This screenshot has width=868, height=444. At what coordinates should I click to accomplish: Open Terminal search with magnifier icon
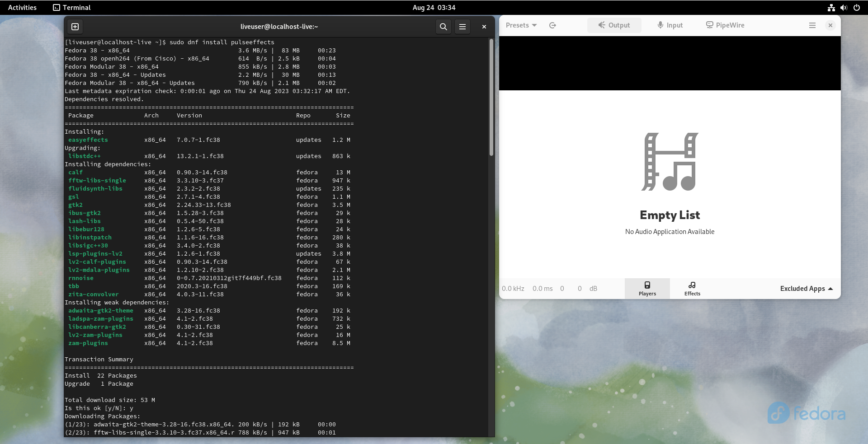(x=443, y=27)
